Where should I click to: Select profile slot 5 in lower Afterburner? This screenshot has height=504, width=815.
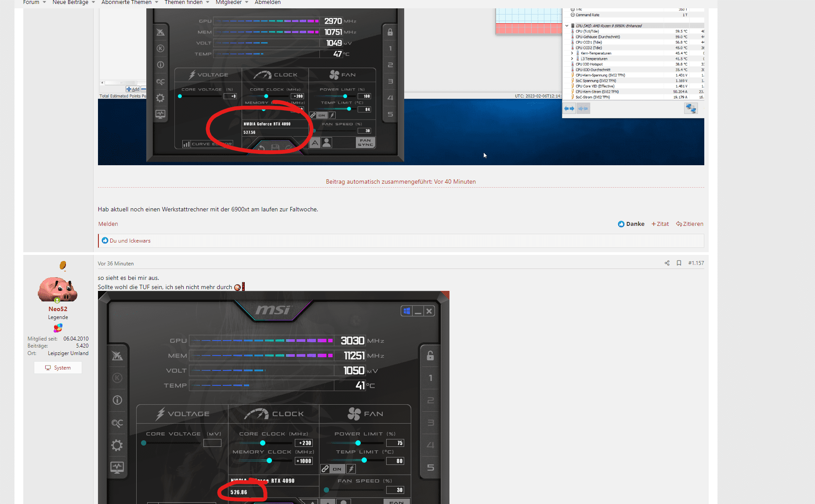[430, 468]
